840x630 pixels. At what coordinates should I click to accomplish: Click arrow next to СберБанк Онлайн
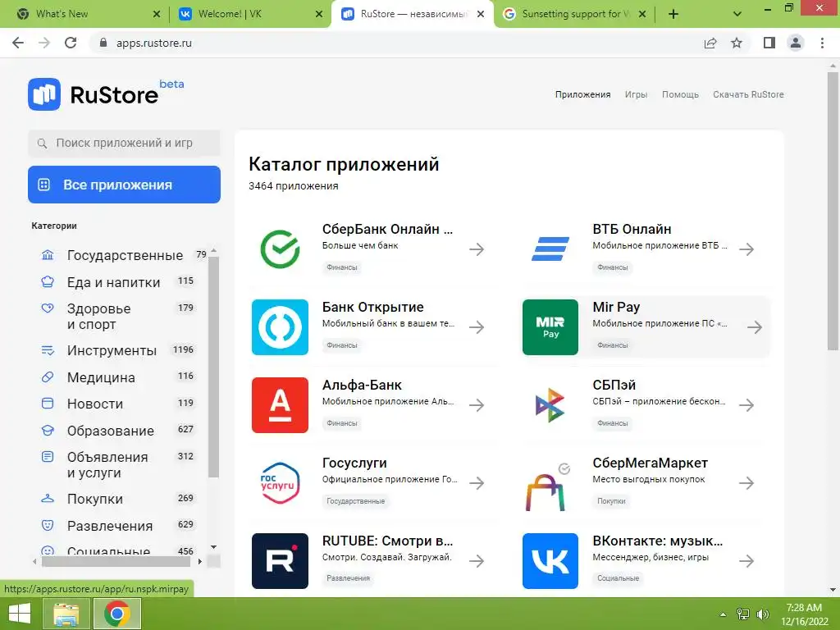coord(477,249)
